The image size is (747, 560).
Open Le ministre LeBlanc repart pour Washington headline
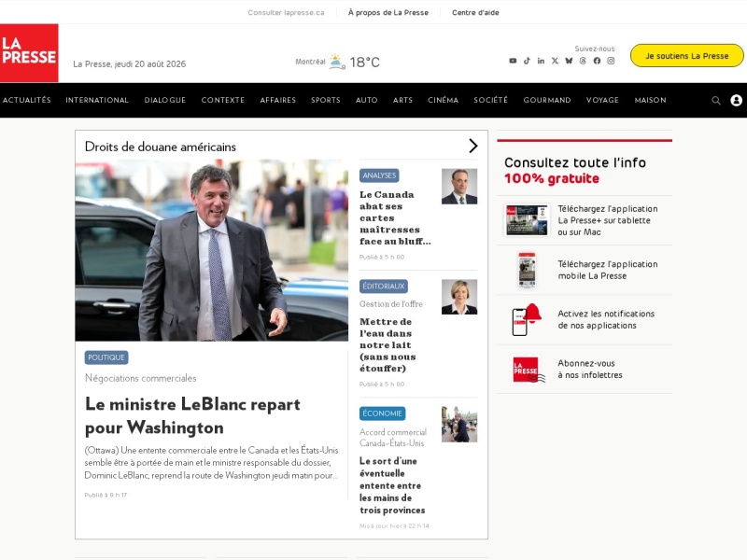(x=192, y=415)
